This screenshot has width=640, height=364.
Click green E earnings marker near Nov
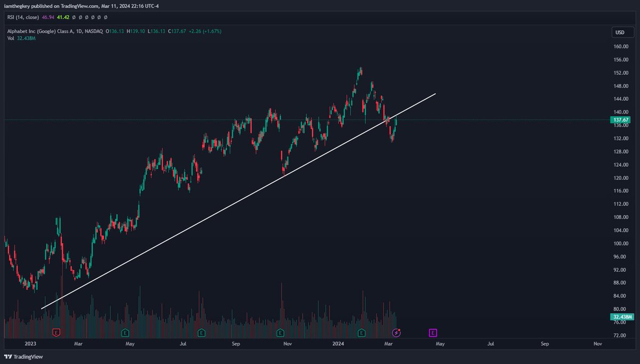tap(279, 333)
